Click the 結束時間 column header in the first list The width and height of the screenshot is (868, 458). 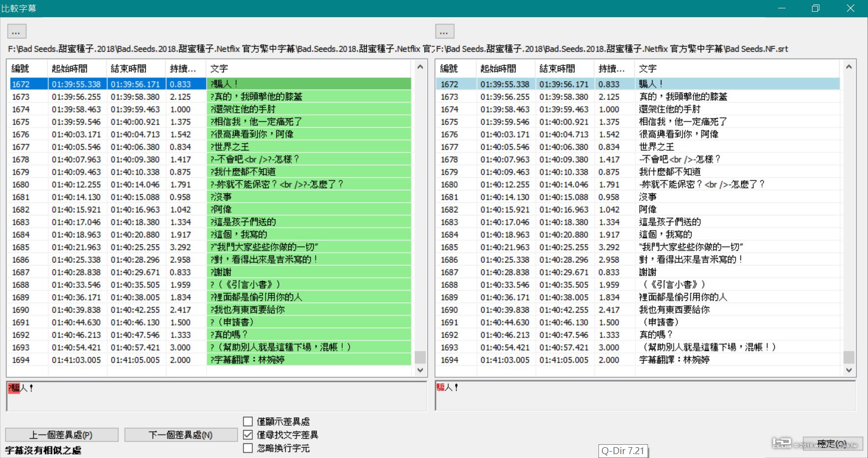coord(136,68)
